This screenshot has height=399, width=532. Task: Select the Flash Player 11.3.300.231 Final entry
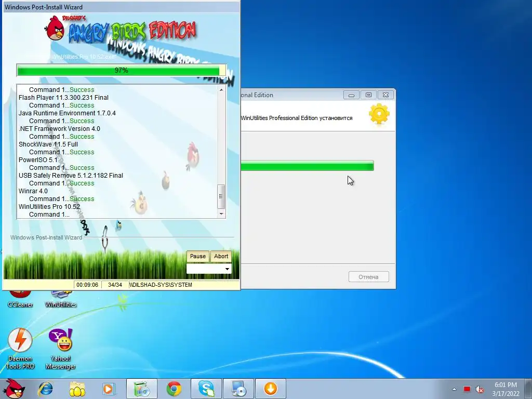point(63,97)
